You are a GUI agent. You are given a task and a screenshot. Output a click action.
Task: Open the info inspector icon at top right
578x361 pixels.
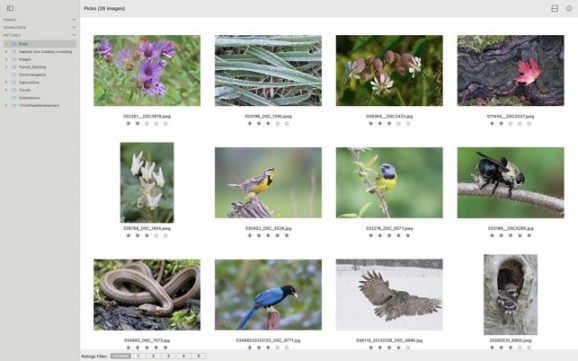click(569, 8)
